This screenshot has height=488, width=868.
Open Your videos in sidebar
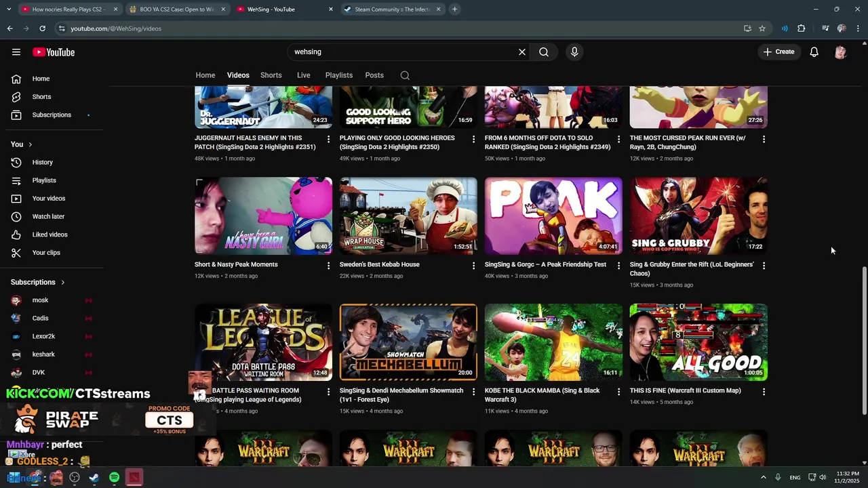(x=49, y=199)
